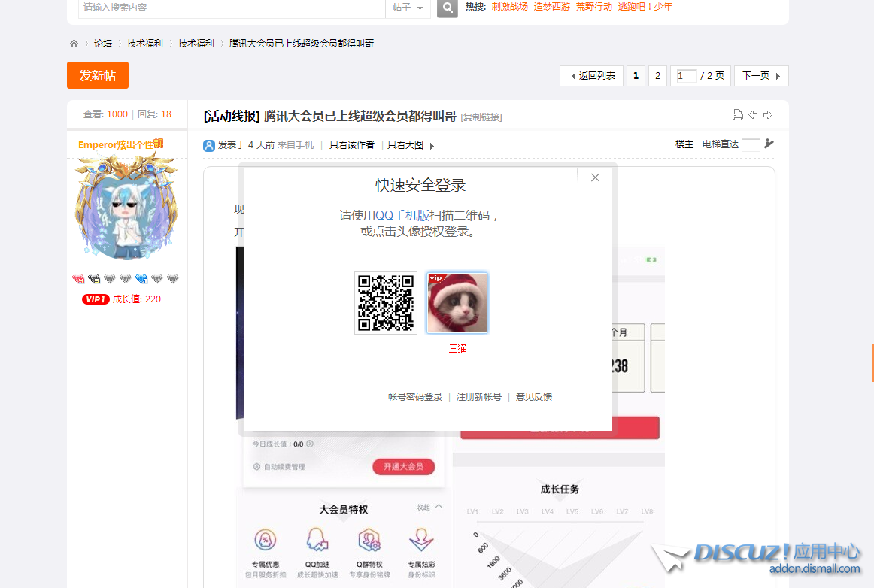Open 论坛 breadcrumb link

pyautogui.click(x=103, y=44)
